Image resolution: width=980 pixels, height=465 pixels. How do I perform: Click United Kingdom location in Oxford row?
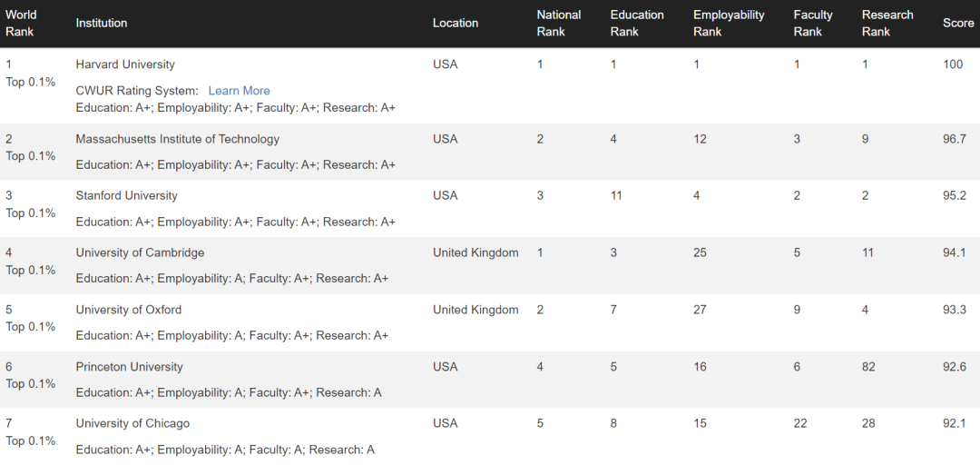pyautogui.click(x=475, y=310)
